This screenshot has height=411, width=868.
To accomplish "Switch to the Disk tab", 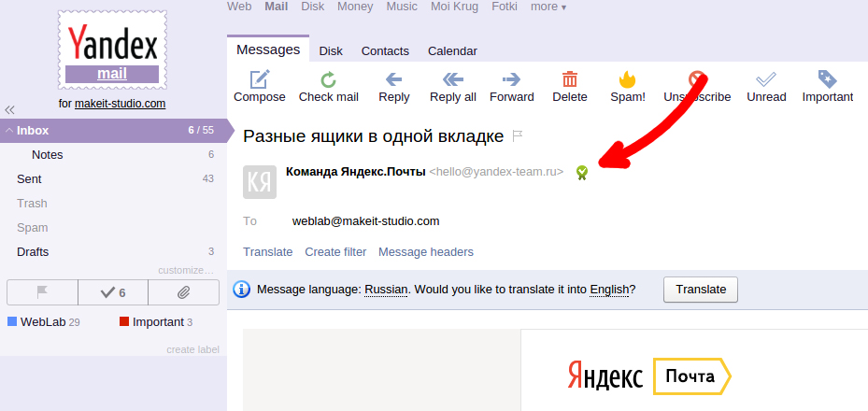I will (x=331, y=51).
